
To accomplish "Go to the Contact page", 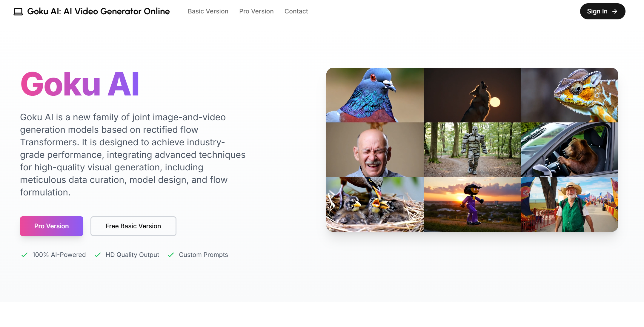I will 296,11.
